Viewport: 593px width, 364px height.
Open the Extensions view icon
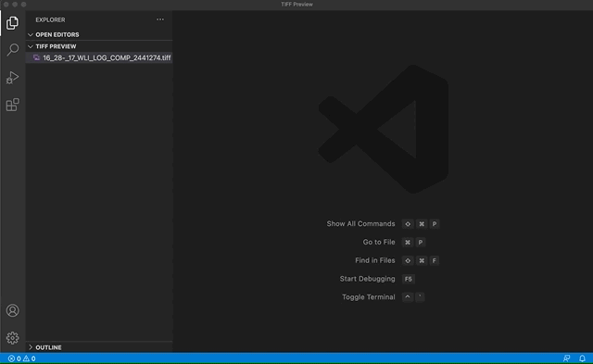coord(12,105)
